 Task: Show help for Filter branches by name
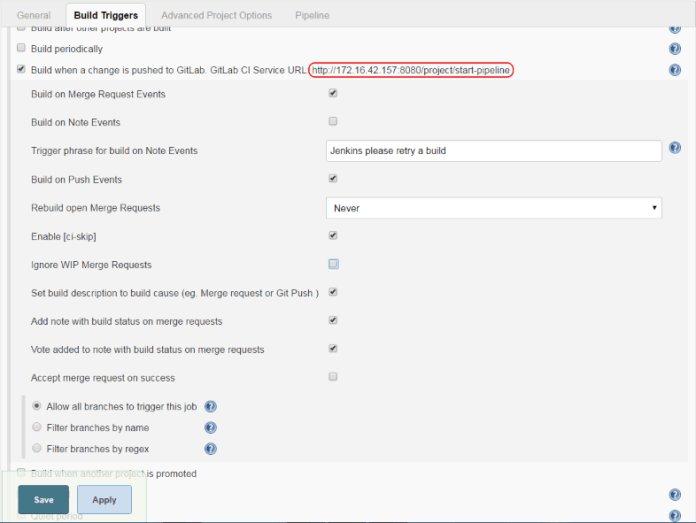[x=211, y=428]
